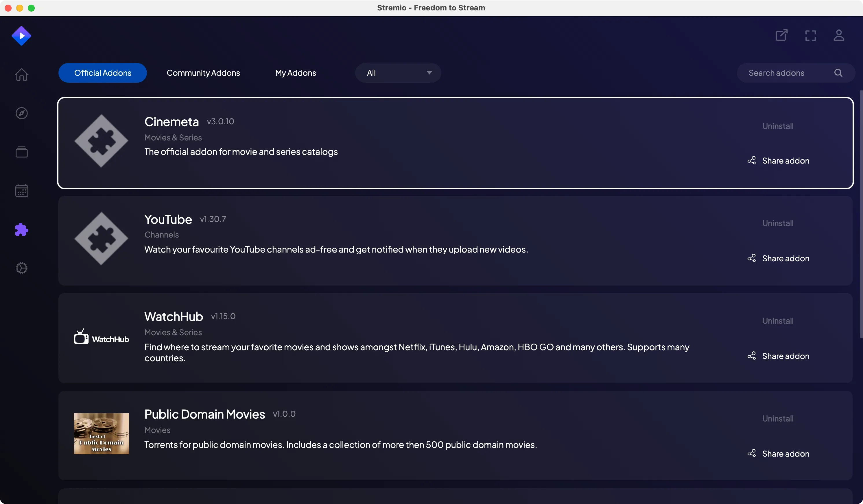Select the Addons puzzle icon in sidebar

pos(21,229)
